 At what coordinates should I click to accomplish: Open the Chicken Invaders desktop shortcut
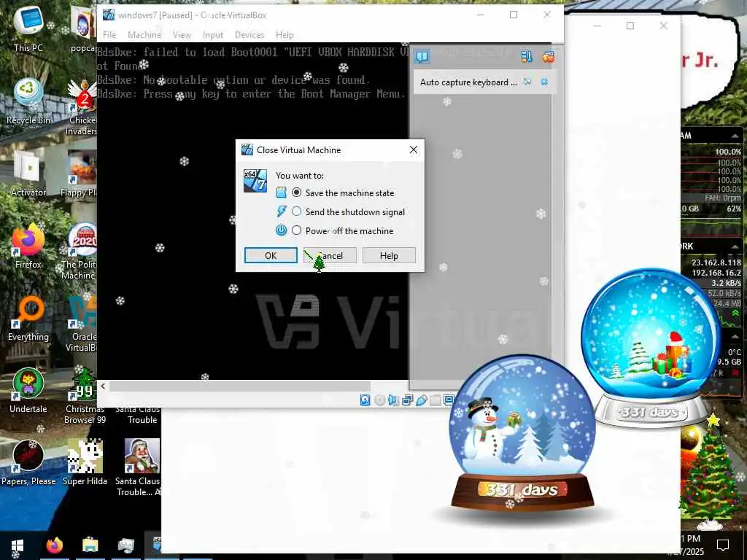click(x=82, y=107)
